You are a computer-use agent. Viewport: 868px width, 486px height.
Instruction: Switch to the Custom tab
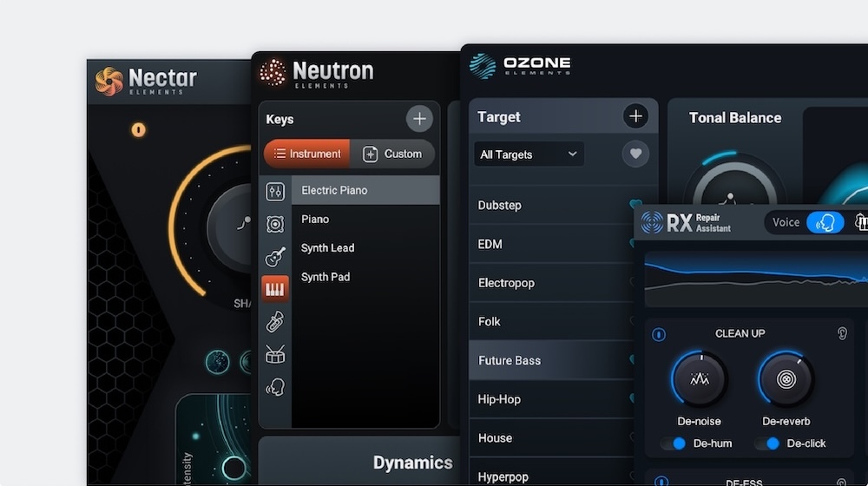click(392, 154)
